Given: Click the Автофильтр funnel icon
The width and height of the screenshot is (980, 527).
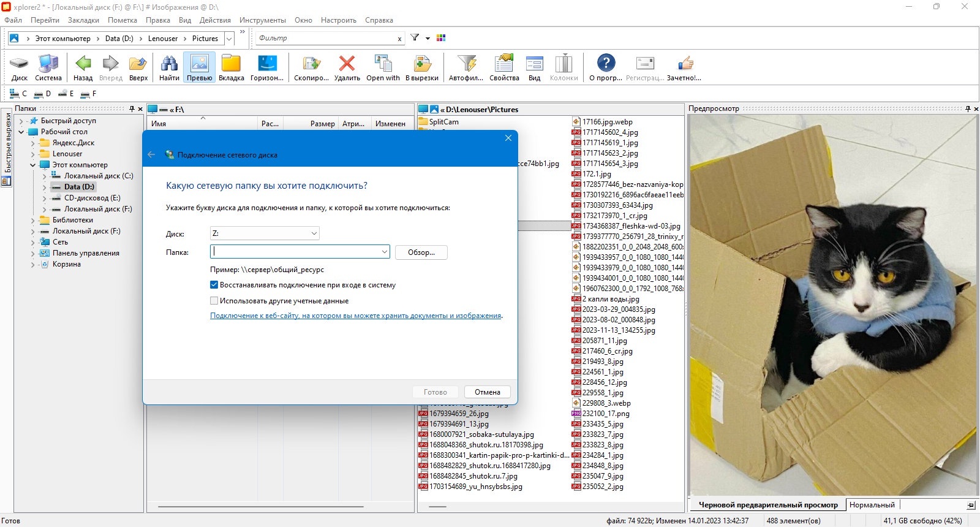Looking at the screenshot, I should pyautogui.click(x=466, y=64).
